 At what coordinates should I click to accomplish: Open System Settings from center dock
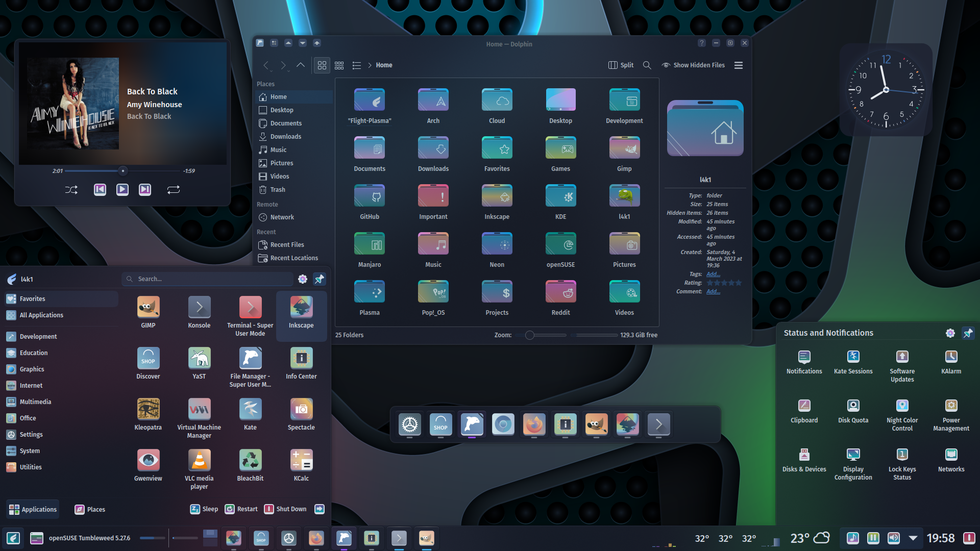(x=410, y=424)
